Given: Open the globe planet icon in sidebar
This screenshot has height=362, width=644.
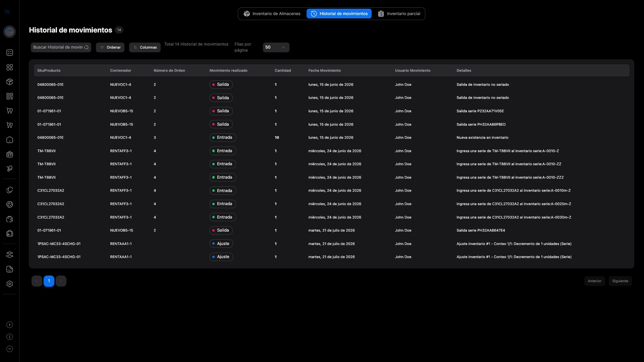Looking at the screenshot, I should [x=10, y=204].
